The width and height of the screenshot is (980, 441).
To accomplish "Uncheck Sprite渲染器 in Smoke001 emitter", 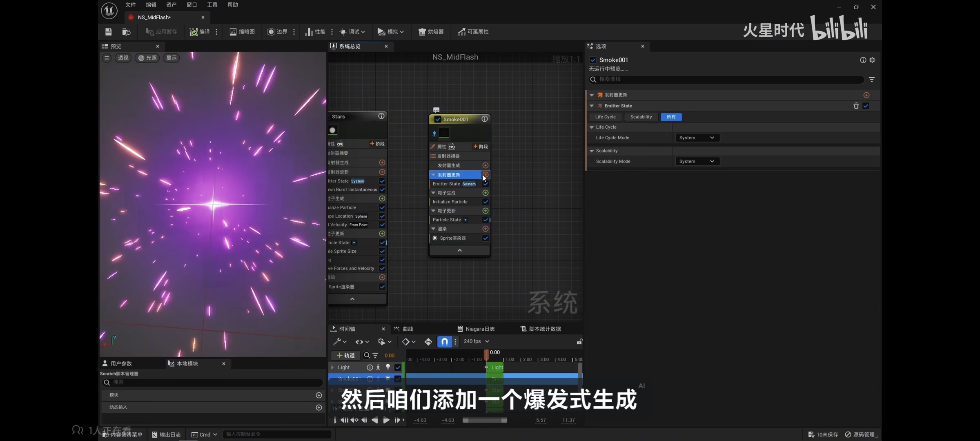I will click(x=486, y=238).
